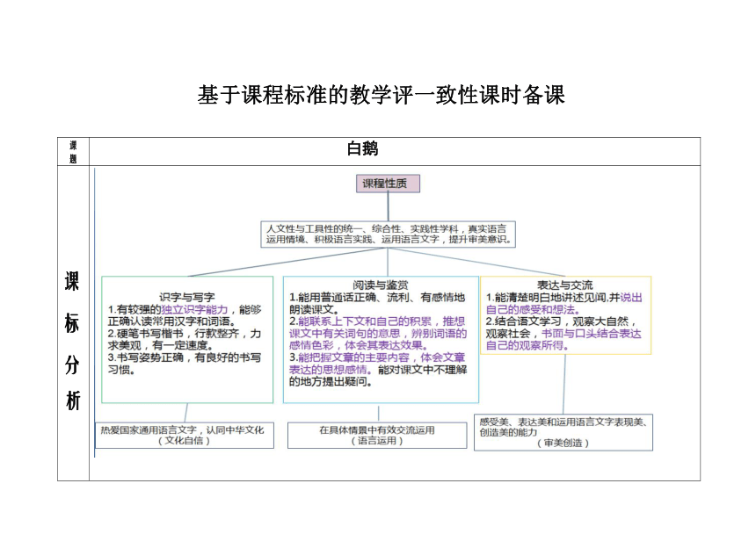Click the line 结合语文学习，观察大自然

562,321
